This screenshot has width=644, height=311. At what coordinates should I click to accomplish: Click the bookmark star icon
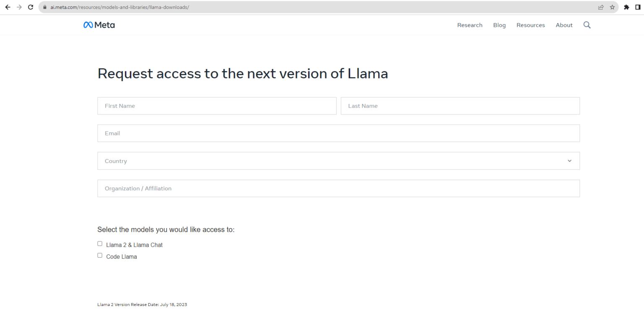612,7
